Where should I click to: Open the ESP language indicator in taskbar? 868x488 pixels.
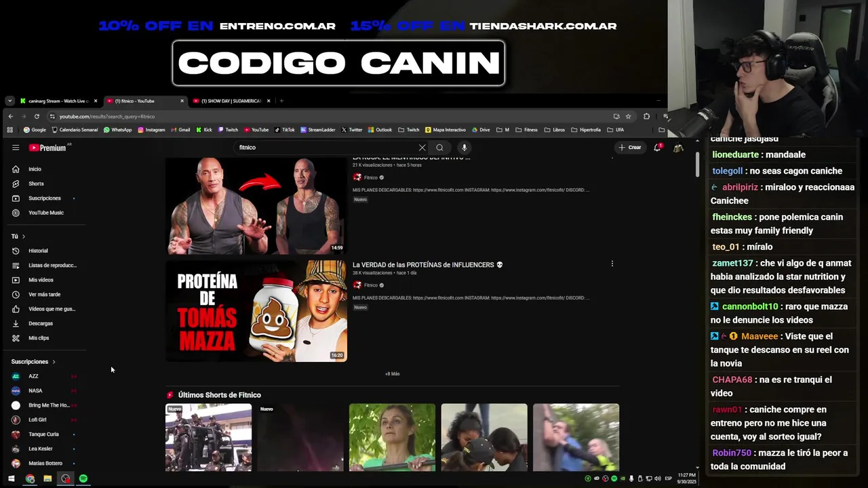668,479
